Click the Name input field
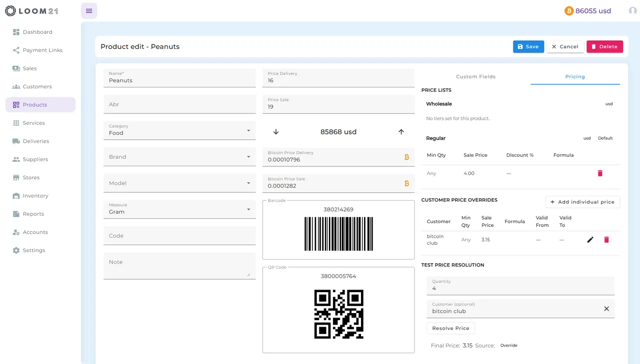The image size is (640, 364). click(x=179, y=78)
